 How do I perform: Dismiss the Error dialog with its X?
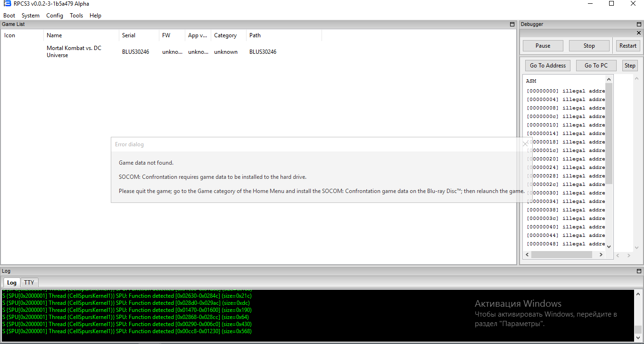(x=525, y=144)
